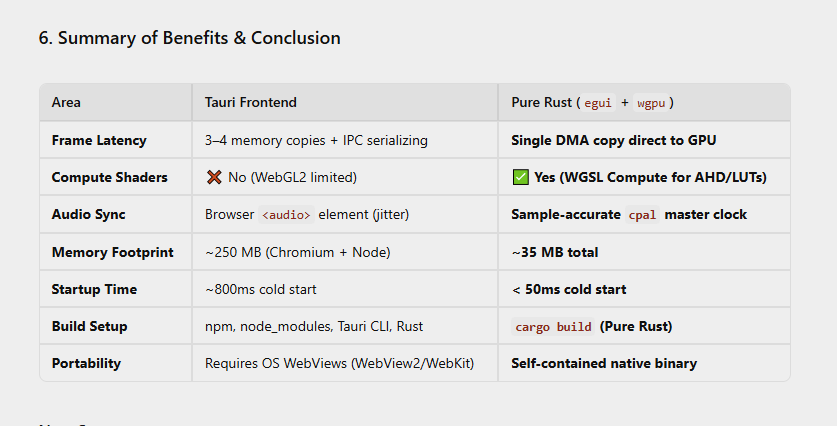Image resolution: width=837 pixels, height=426 pixels.
Task: Click the cpal code tag
Action: tap(642, 215)
